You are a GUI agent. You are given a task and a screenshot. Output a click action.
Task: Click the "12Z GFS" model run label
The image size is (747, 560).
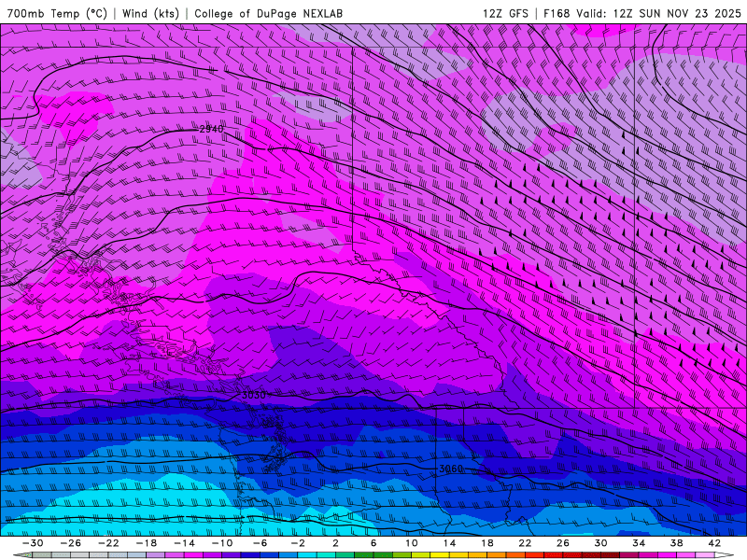click(505, 13)
